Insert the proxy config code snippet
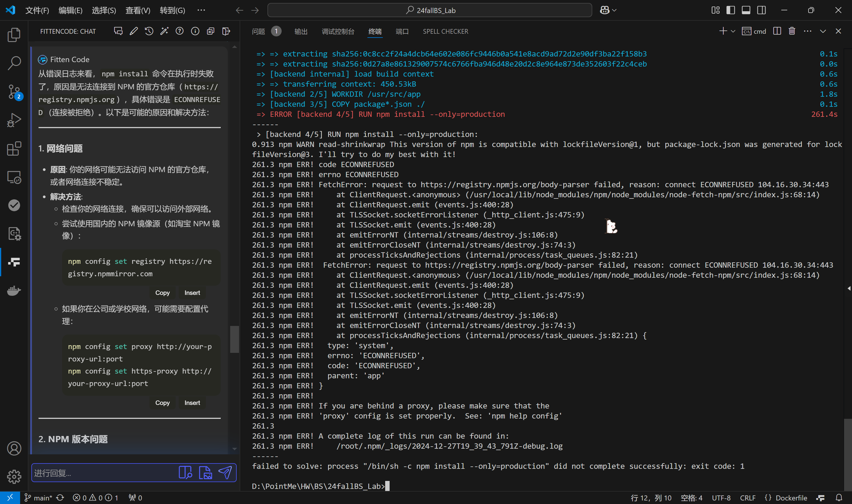Viewport: 852px width, 504px height. pos(192,403)
